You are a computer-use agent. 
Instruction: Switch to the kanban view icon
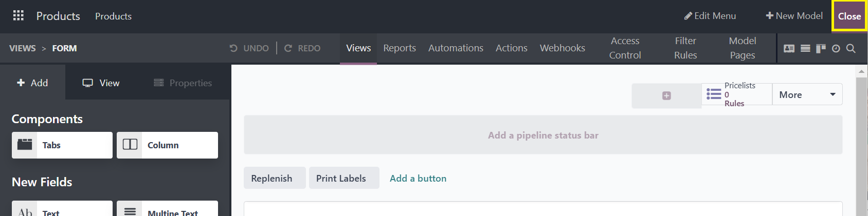[x=821, y=48]
